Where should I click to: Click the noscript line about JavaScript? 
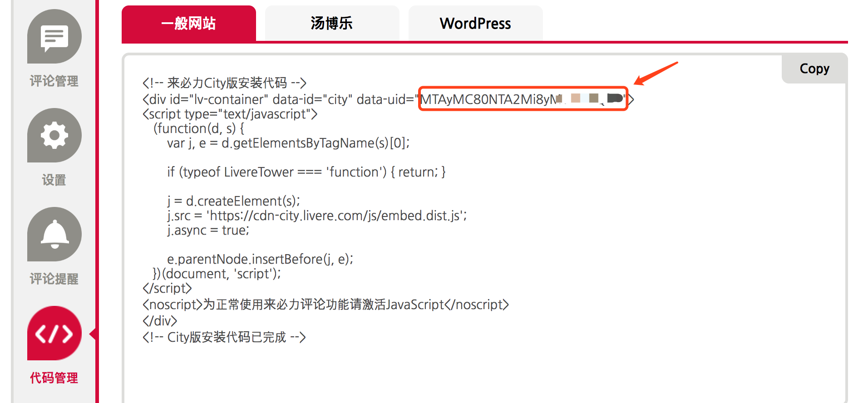(325, 305)
